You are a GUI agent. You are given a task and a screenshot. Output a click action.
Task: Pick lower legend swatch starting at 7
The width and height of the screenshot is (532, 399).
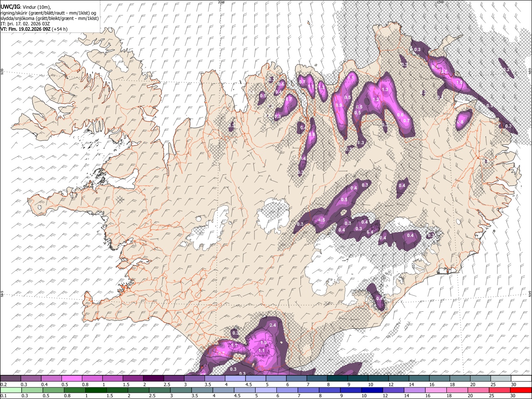click(x=308, y=390)
